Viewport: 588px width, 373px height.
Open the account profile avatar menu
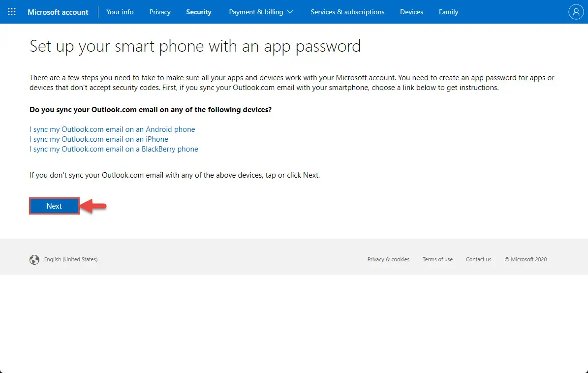(576, 12)
